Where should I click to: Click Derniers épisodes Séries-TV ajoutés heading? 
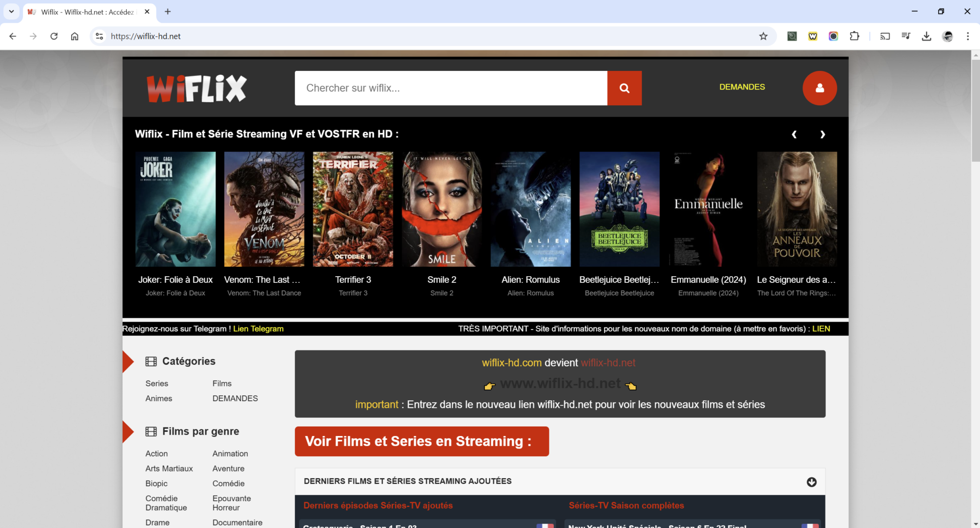coord(378,506)
